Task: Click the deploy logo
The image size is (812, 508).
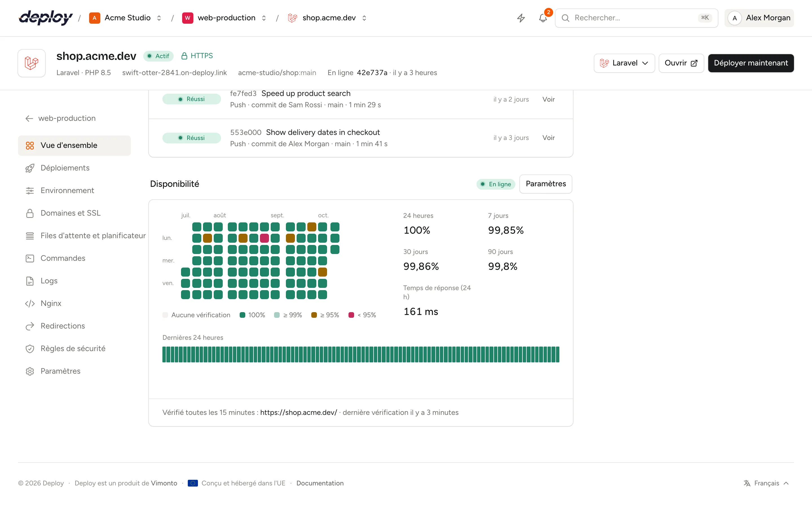Action: (46, 17)
